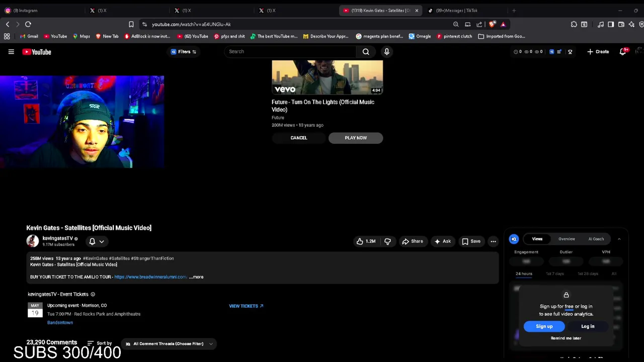Select the All range tab
The height and width of the screenshot is (362, 644).
[614, 274]
